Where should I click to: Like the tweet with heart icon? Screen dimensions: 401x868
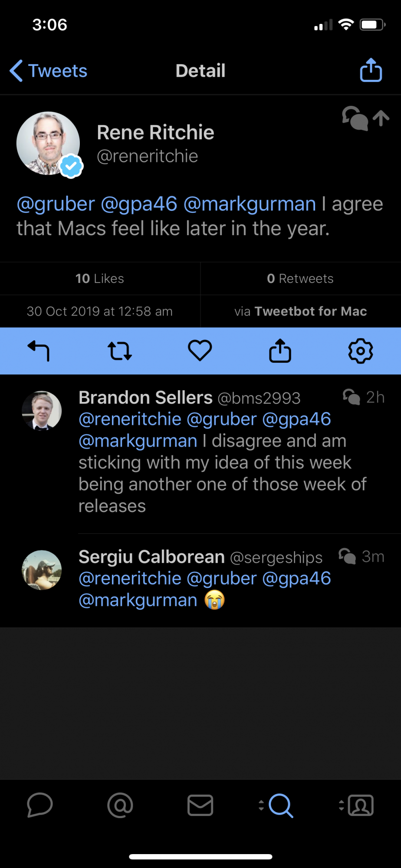200,351
